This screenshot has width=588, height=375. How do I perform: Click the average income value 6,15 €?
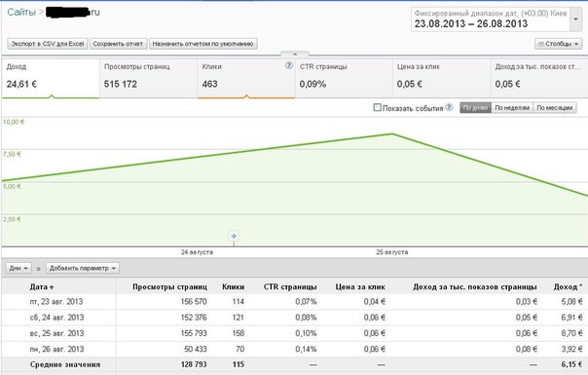571,364
